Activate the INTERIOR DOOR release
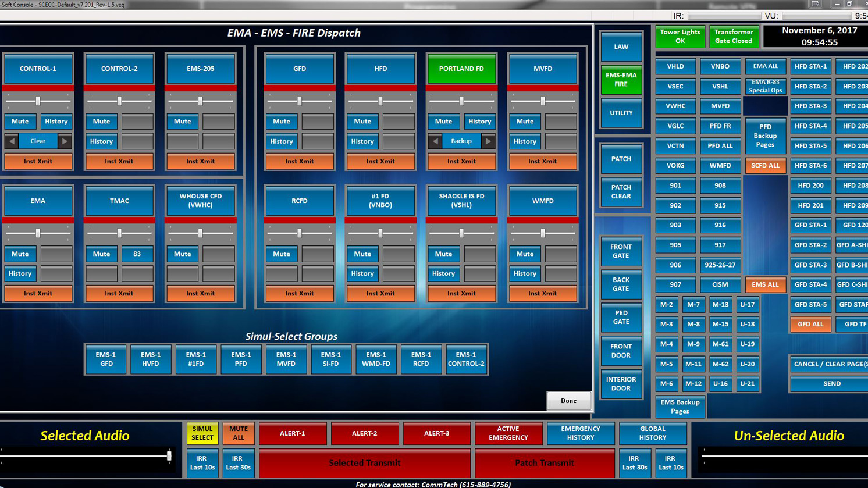 [x=621, y=384]
